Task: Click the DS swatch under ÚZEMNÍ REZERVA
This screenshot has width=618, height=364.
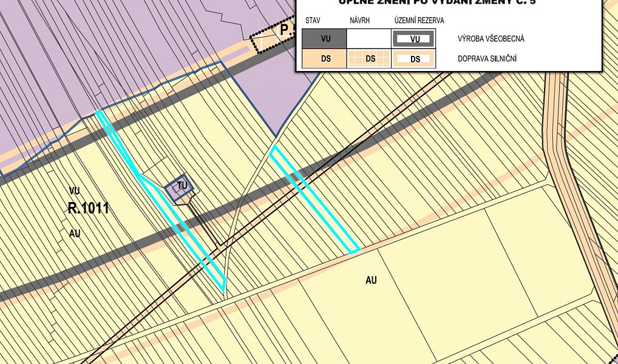Action: (x=413, y=59)
